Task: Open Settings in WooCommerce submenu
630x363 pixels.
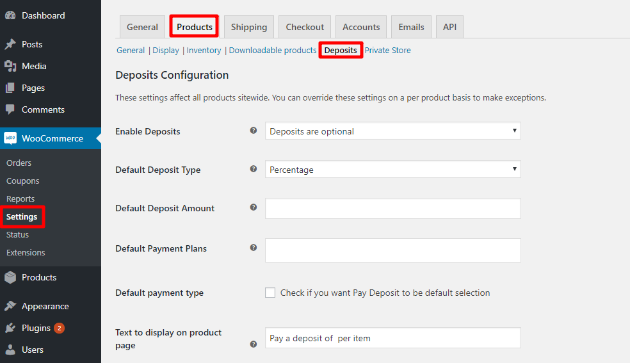Action: pos(22,217)
